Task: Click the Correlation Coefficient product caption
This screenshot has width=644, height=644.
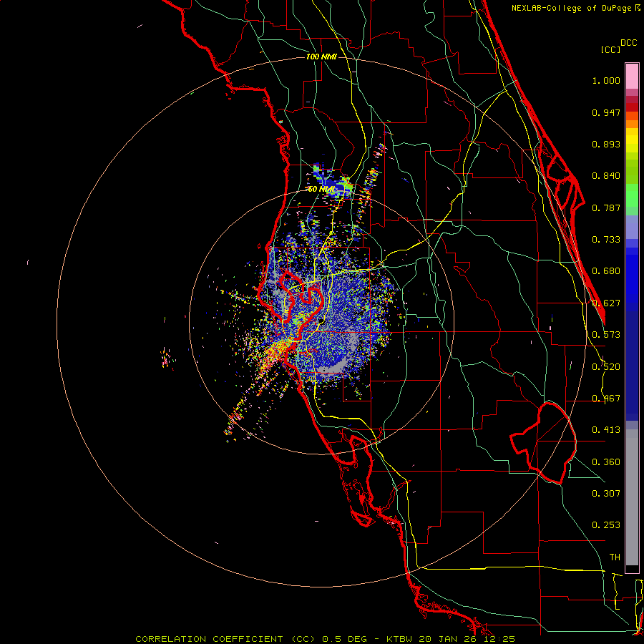Action: [x=326, y=639]
